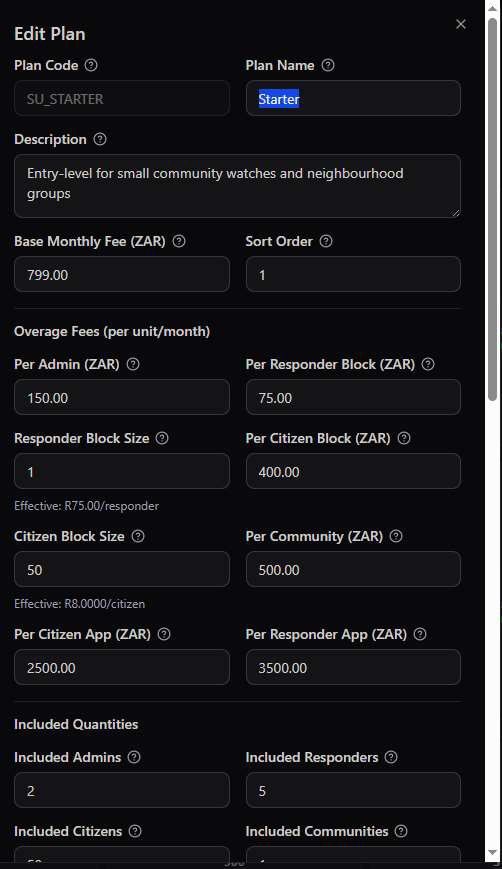
Task: Edit the Per Community fee 500.00
Action: [x=353, y=569]
